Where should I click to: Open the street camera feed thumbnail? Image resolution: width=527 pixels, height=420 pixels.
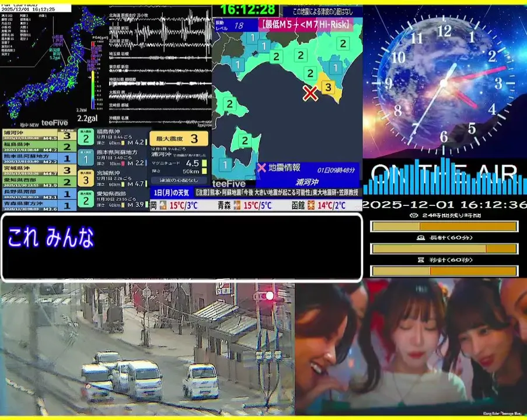[147, 349]
